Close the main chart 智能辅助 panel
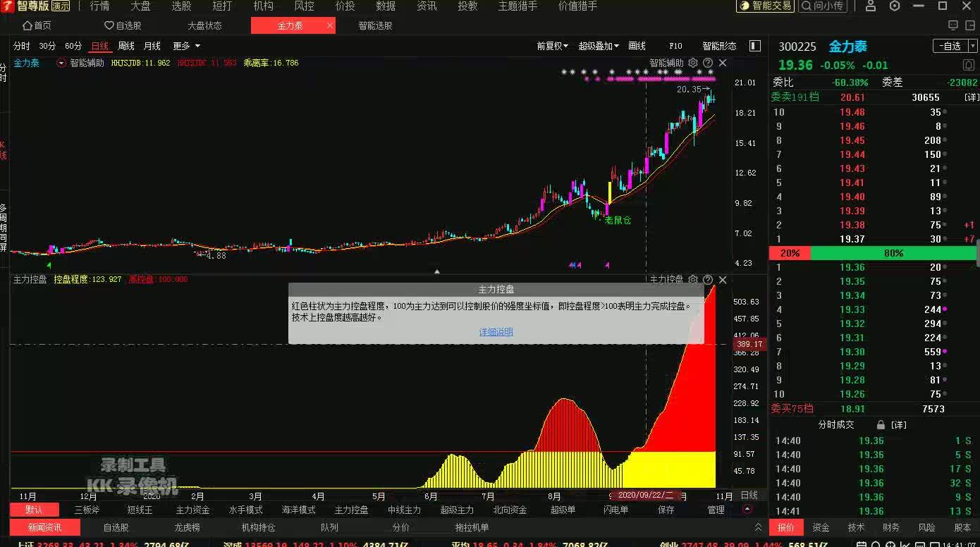980x547 pixels. pyautogui.click(x=723, y=63)
